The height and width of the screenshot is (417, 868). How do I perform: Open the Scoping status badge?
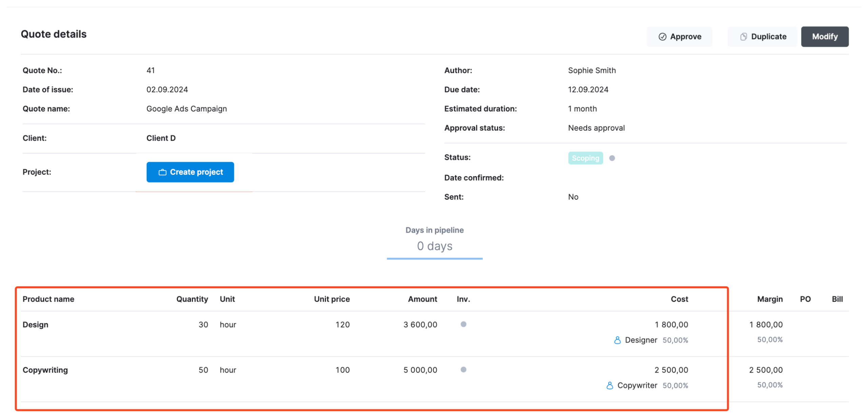pos(585,158)
